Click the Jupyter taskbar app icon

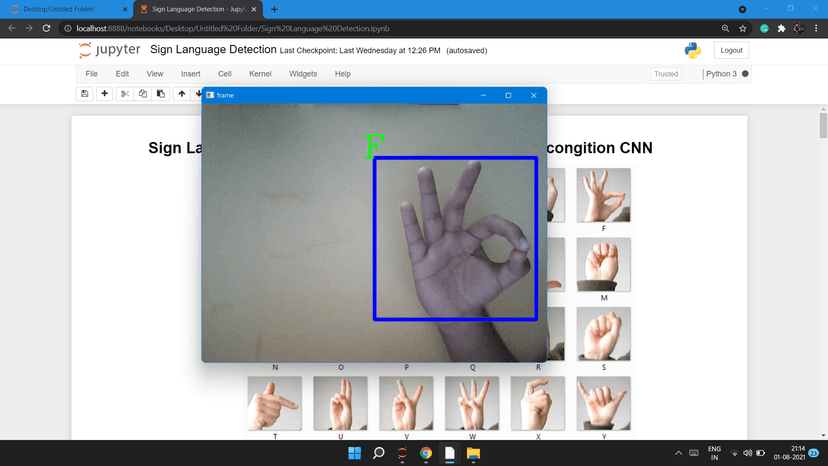coord(402,453)
